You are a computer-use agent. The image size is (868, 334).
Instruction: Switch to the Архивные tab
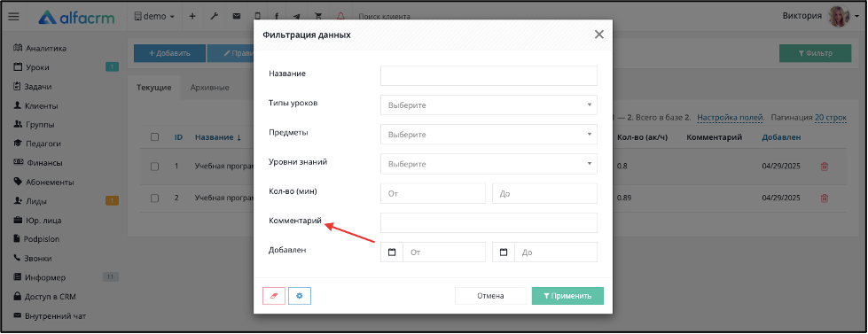[x=209, y=88]
